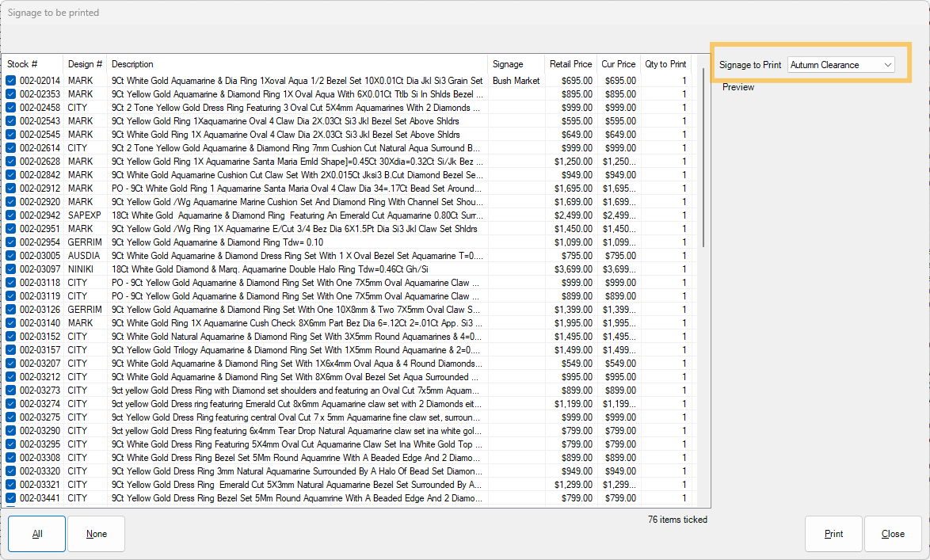Toggle checkbox for stock 002-03441
This screenshot has height=560, width=930.
click(11, 498)
